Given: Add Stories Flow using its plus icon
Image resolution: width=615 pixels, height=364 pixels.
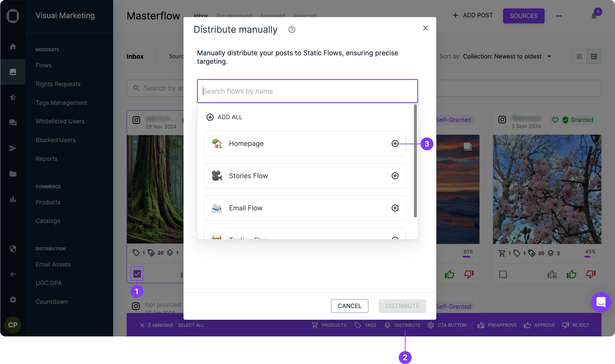Looking at the screenshot, I should coord(395,176).
